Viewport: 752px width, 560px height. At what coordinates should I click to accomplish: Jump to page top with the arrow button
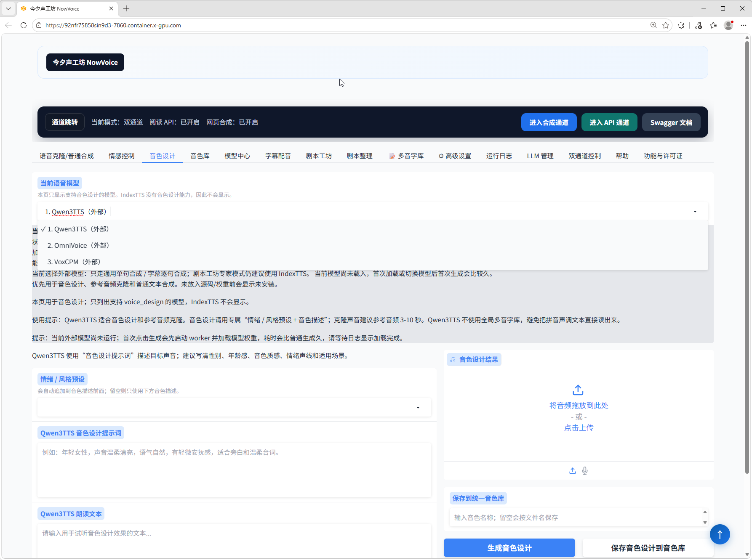[x=720, y=534]
